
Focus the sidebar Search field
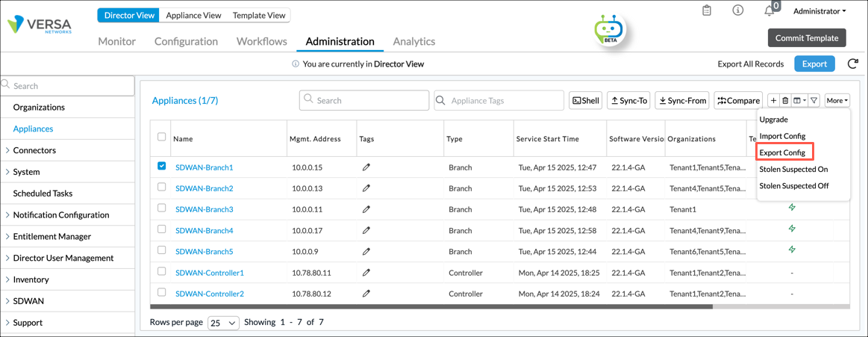click(67, 86)
